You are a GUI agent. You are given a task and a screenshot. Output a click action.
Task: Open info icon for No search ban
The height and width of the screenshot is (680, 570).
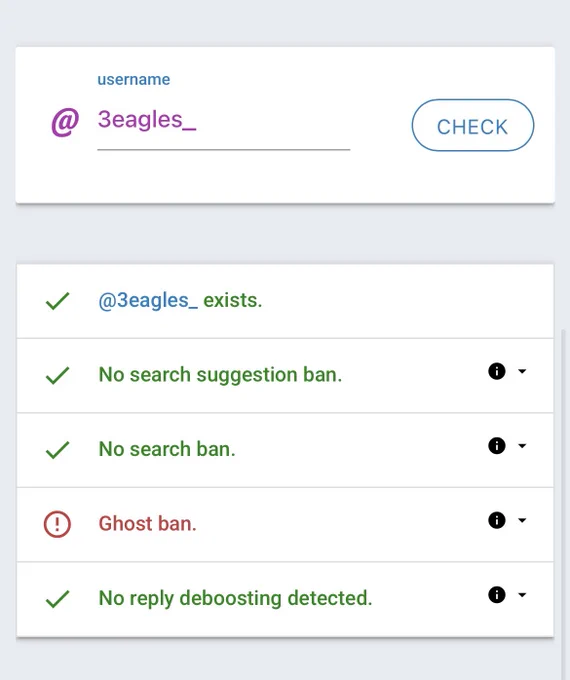click(497, 446)
